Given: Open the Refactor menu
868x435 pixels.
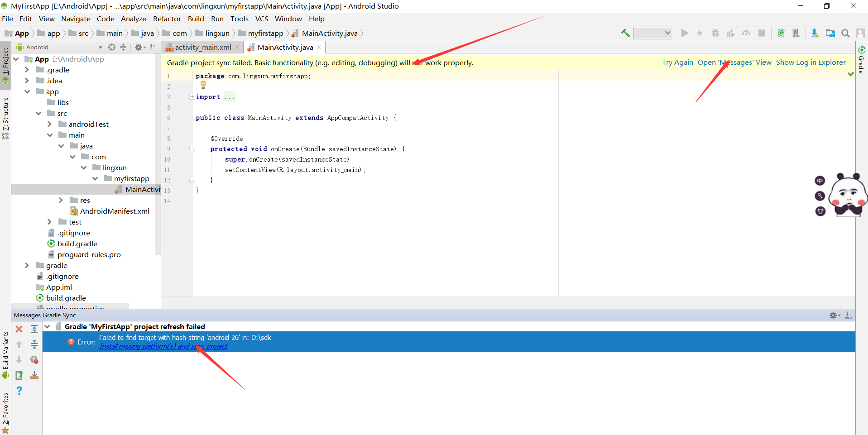Looking at the screenshot, I should 167,19.
